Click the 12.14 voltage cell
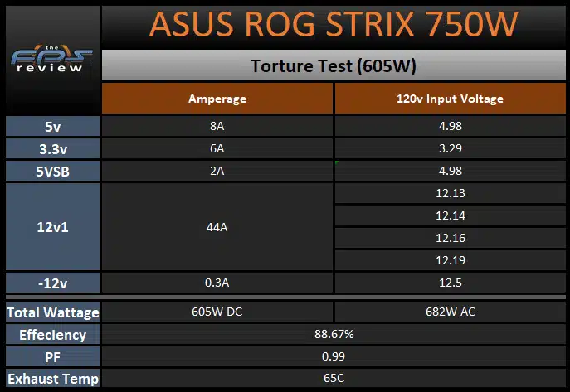570x392 pixels. click(x=450, y=215)
